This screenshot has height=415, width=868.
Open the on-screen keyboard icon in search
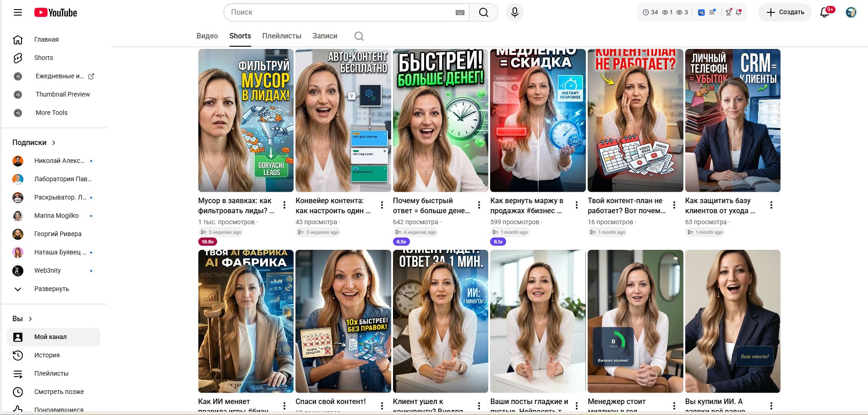click(460, 12)
